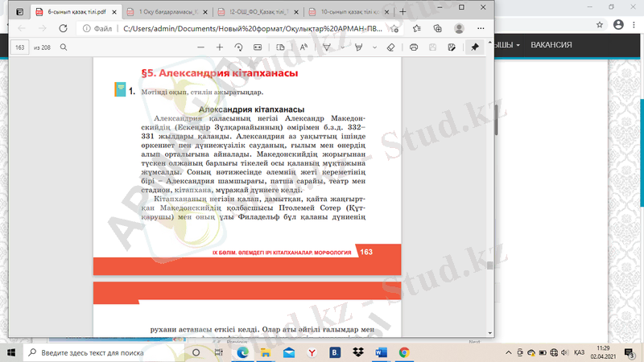Expand the dropdown arrow before ВАКАНСИЯ
The height and width of the screenshot is (362, 644).
click(x=519, y=45)
